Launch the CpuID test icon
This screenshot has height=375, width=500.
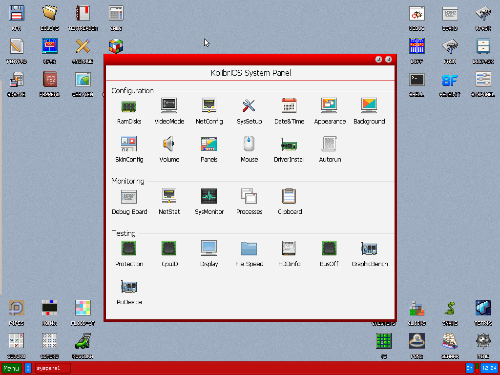[169, 248]
